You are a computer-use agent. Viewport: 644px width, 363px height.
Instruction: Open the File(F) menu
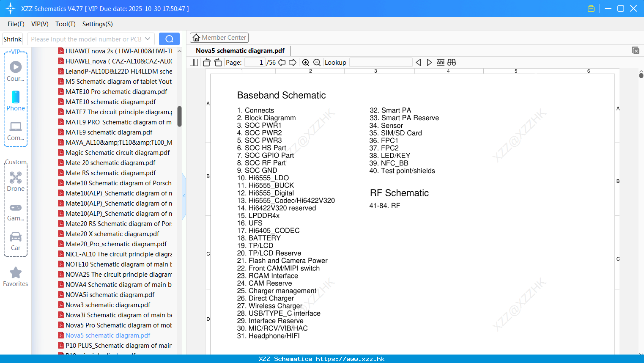(x=16, y=24)
